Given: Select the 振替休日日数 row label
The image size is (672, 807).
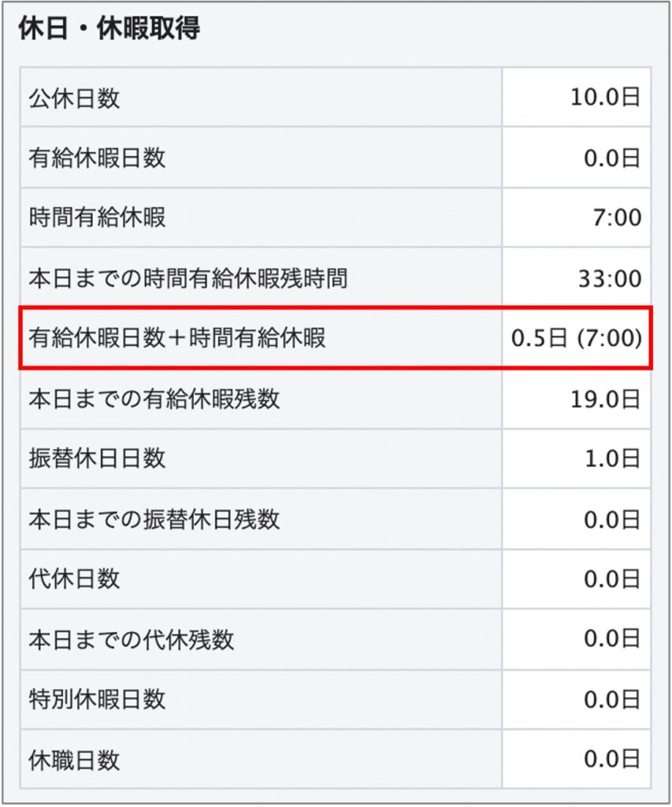Looking at the screenshot, I should tap(97, 459).
